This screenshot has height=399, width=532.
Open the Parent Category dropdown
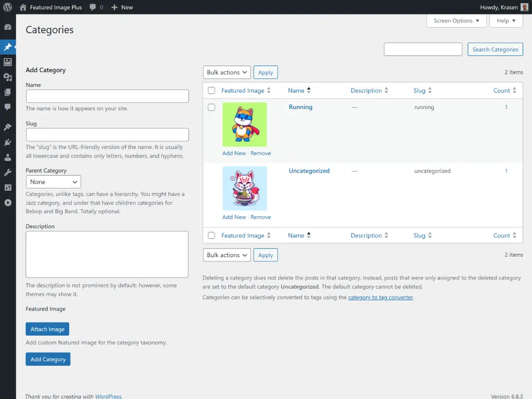[53, 182]
